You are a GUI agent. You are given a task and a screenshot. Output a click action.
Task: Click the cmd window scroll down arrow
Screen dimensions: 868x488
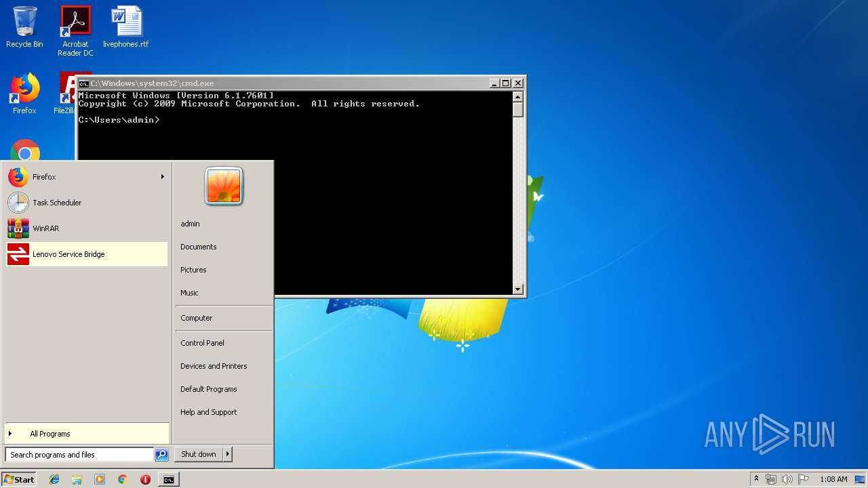518,289
